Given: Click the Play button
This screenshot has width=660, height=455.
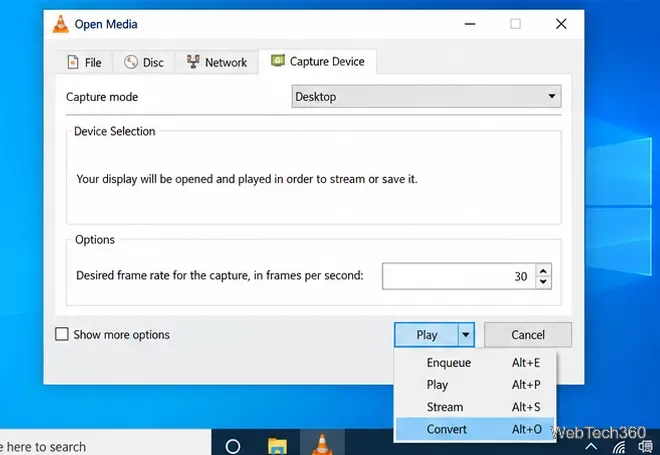Looking at the screenshot, I should pyautogui.click(x=426, y=335).
